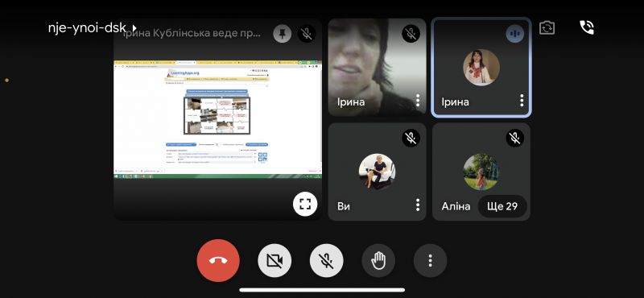Toggle the camera off button
This screenshot has width=644, height=298.
point(275,261)
